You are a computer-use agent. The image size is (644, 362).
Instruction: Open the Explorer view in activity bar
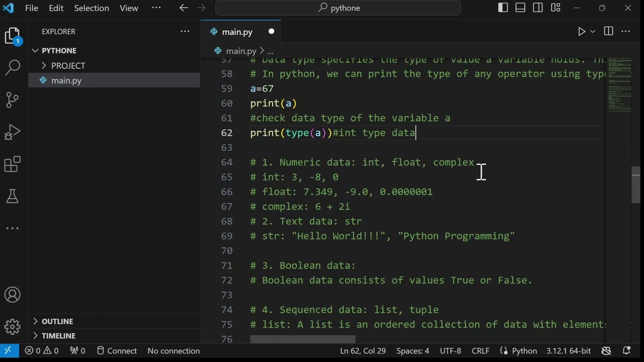point(13,36)
